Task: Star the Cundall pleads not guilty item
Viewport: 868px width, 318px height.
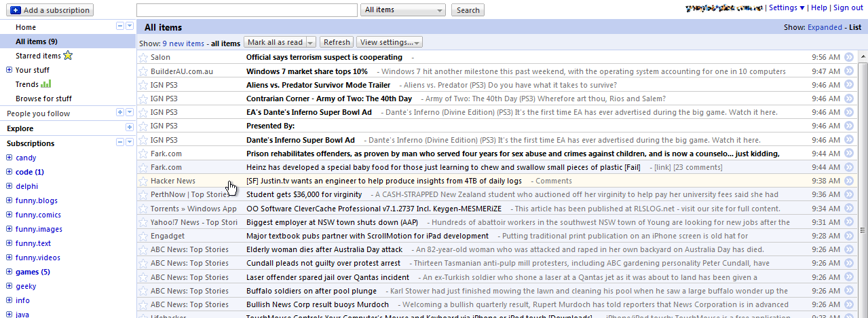Action: click(143, 263)
